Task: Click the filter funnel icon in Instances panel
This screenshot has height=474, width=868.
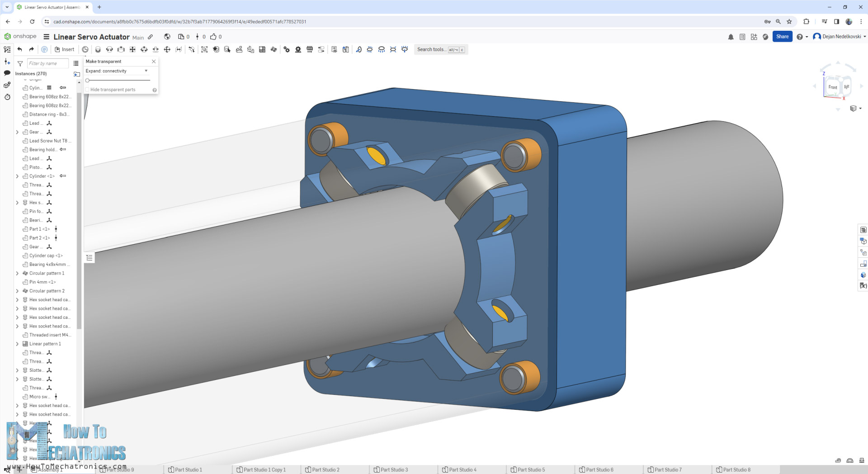Action: coord(20,64)
